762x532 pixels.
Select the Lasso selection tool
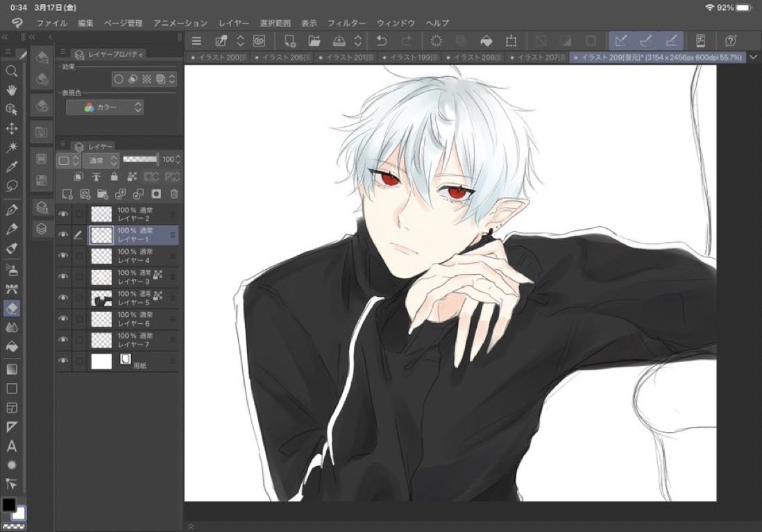point(12,186)
